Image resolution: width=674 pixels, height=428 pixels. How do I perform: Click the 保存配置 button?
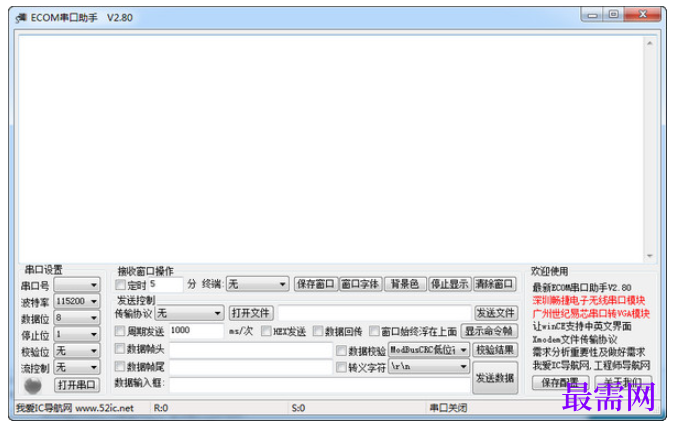(560, 382)
